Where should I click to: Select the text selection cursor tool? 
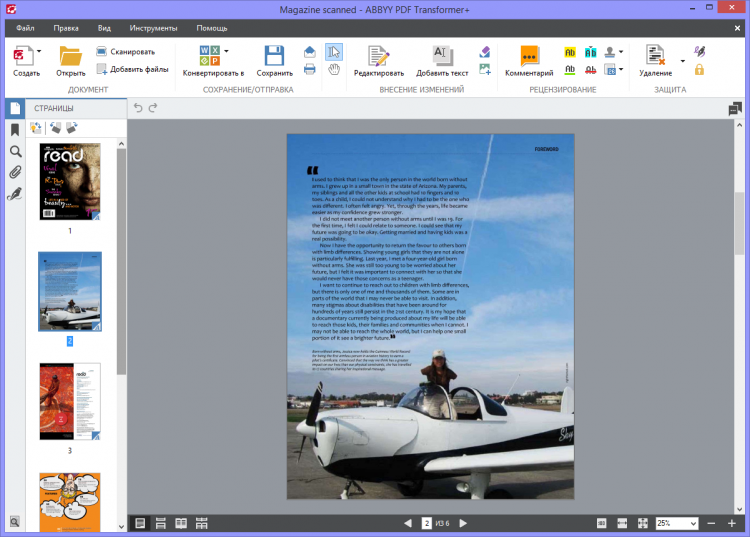tap(334, 52)
